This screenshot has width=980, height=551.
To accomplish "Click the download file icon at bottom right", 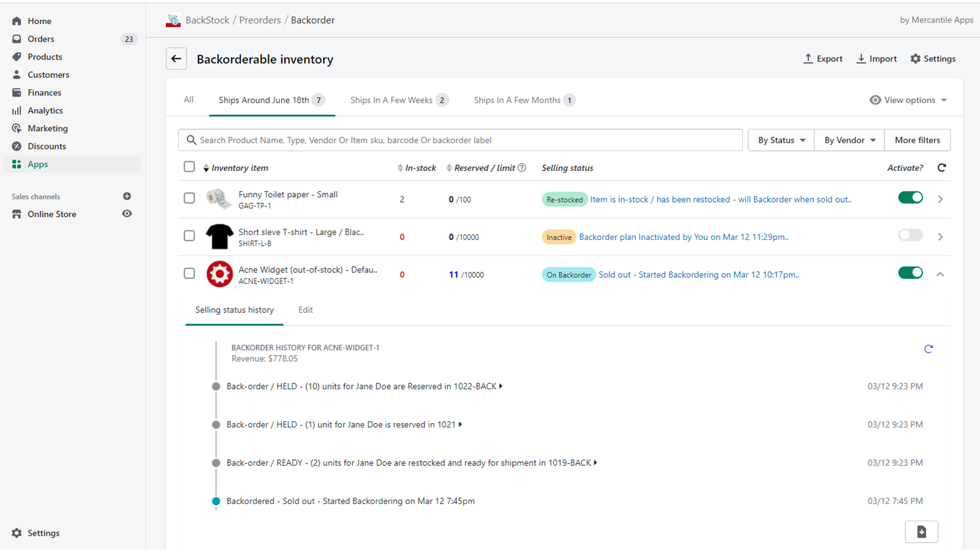I will pyautogui.click(x=921, y=531).
